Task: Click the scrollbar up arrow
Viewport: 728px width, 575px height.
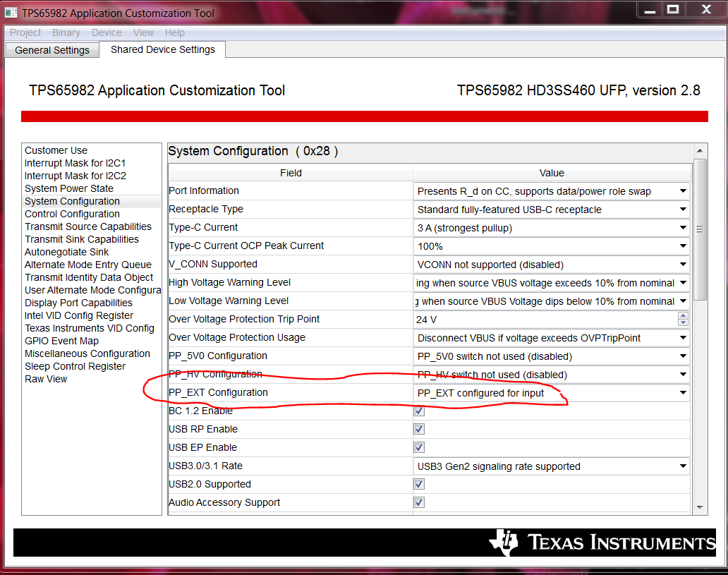Action: click(x=700, y=150)
